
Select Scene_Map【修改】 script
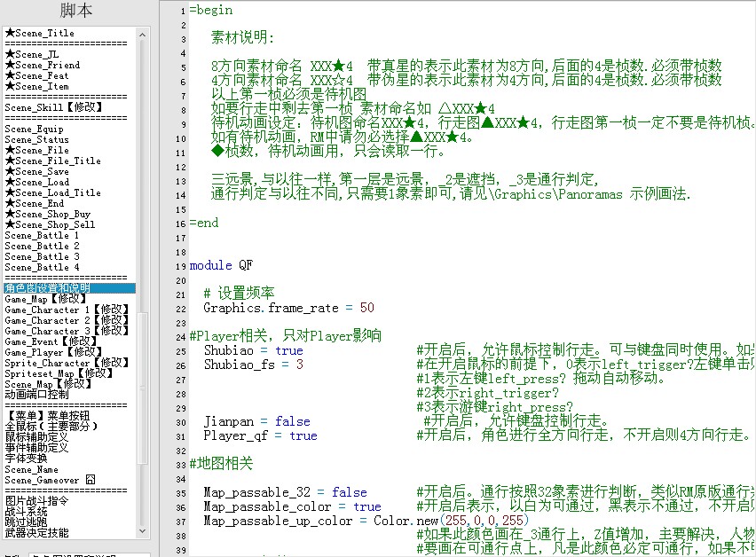pos(48,384)
